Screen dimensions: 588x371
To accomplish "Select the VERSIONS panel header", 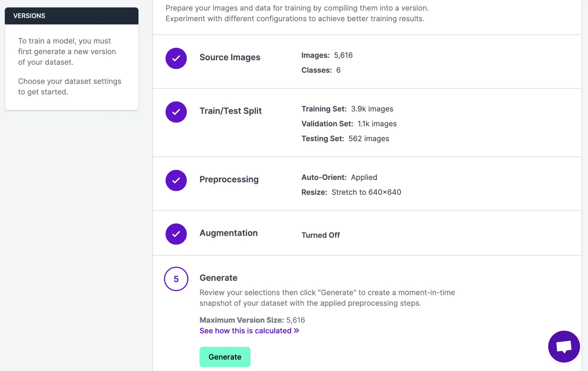I will (71, 16).
